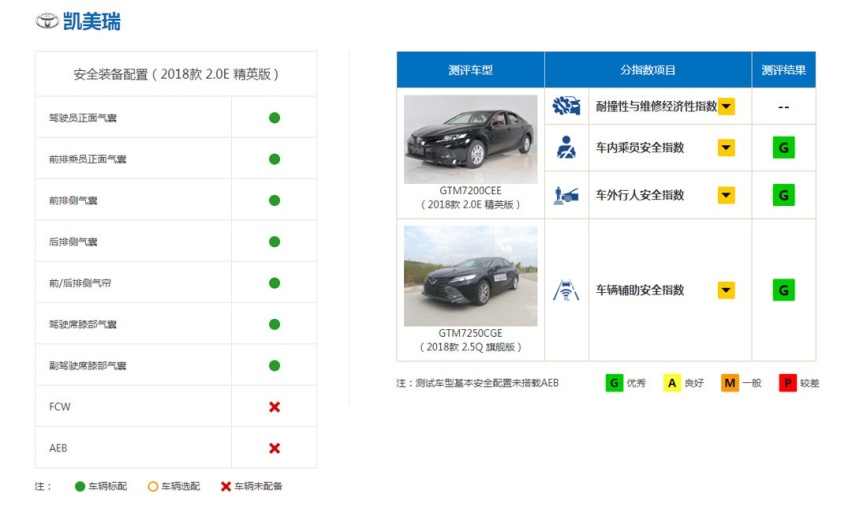
Task: Click the green dot for 前排乘员正面气囊
Action: tap(274, 159)
